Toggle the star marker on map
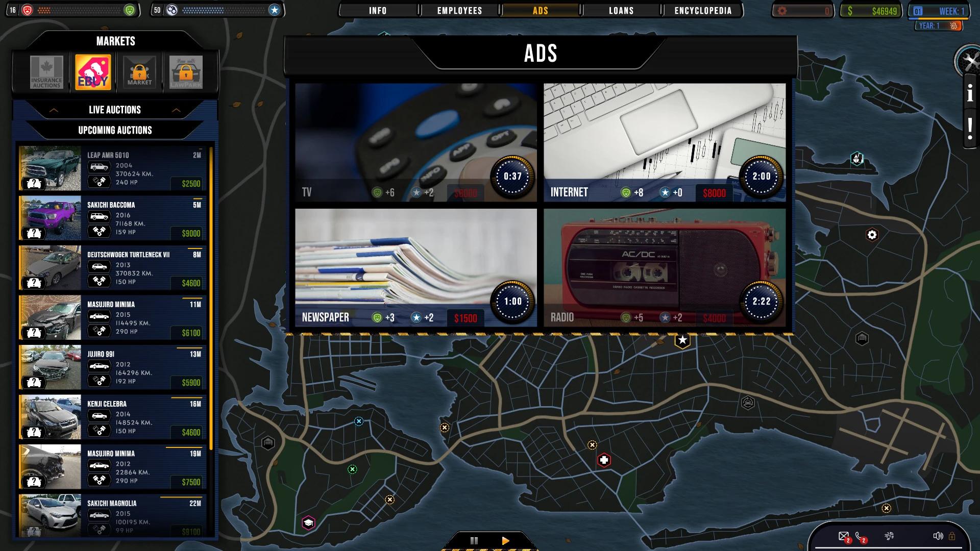Image resolution: width=980 pixels, height=551 pixels. click(x=683, y=340)
